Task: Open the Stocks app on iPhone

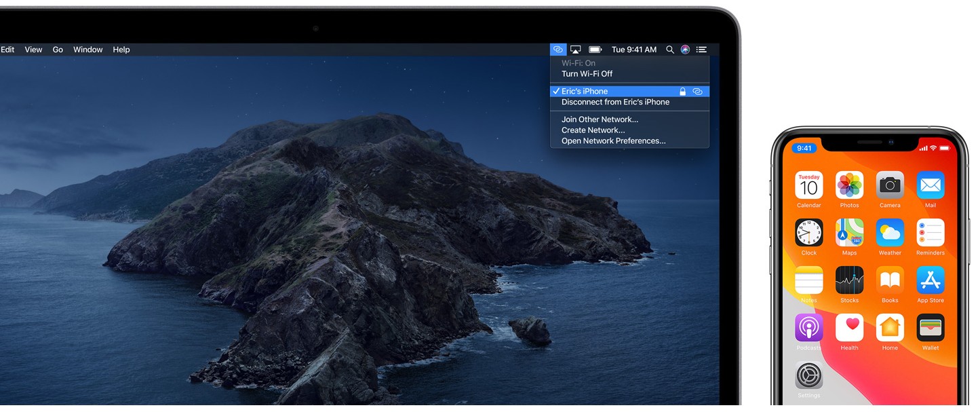Action: (x=849, y=280)
